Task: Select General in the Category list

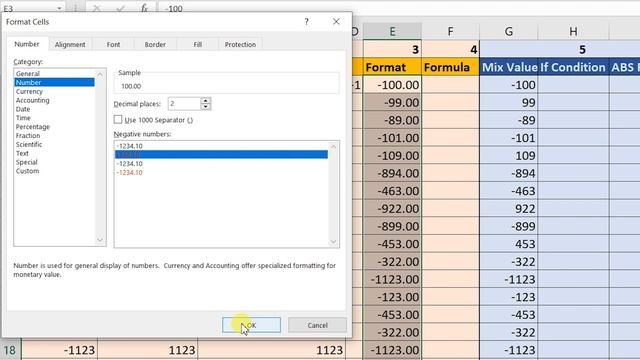Action: [x=28, y=73]
